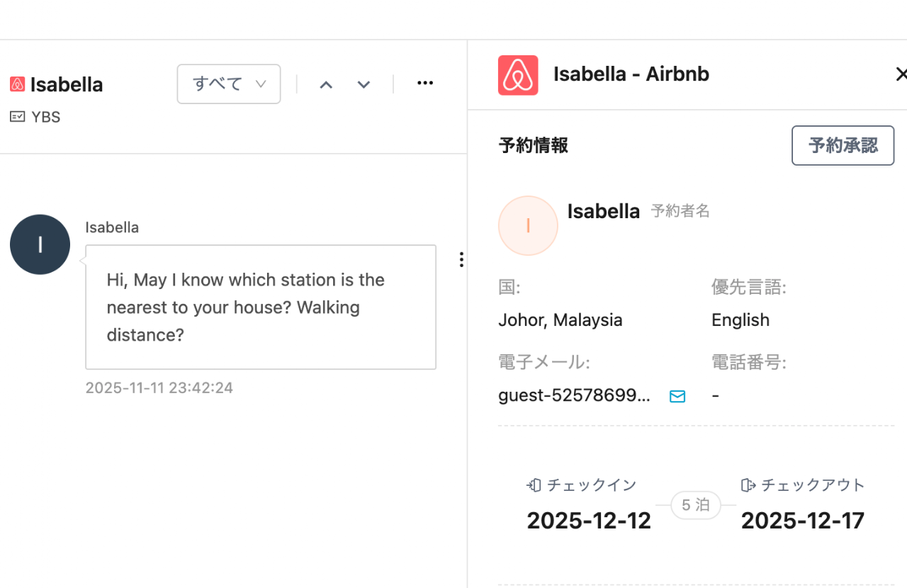This screenshot has width=907, height=588.
Task: Click the large Airbnb logo in reservation panel
Action: coord(518,75)
